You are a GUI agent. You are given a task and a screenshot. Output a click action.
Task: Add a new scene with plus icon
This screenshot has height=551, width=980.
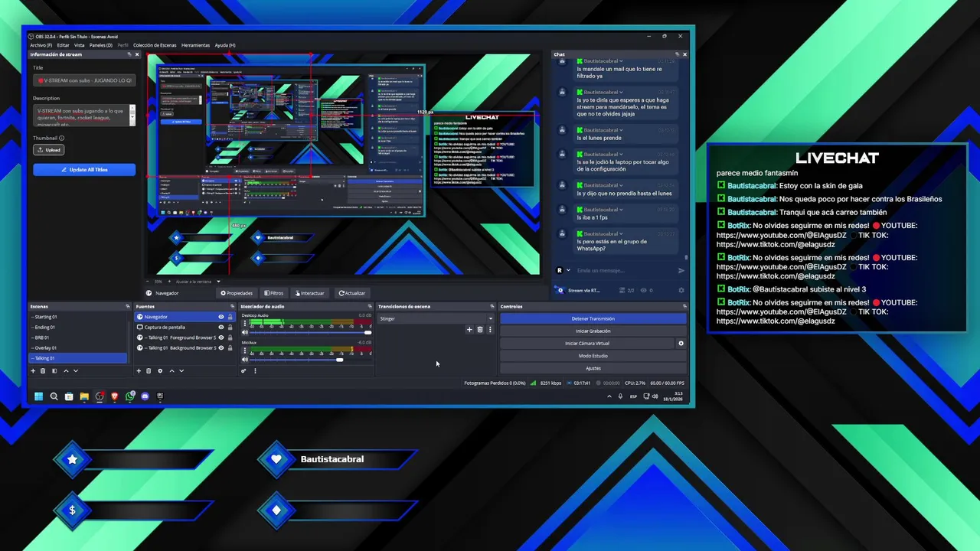click(33, 371)
